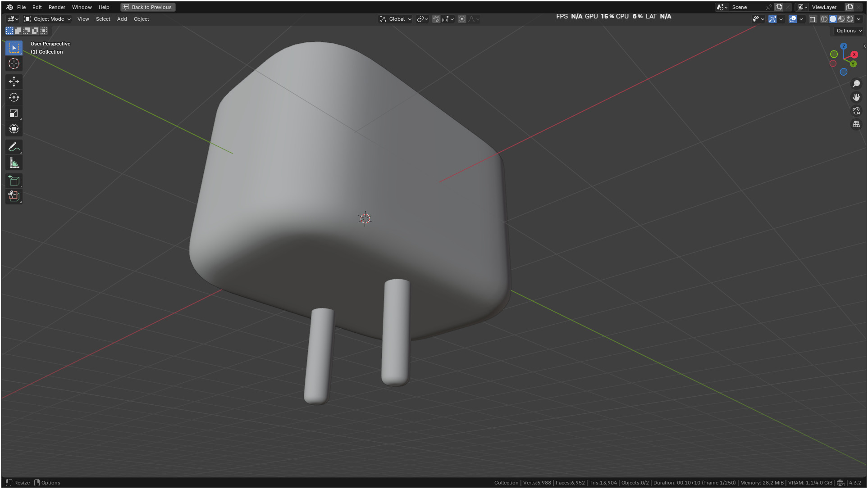The height and width of the screenshot is (489, 868).
Task: Click the pin scene icon
Action: tap(769, 7)
